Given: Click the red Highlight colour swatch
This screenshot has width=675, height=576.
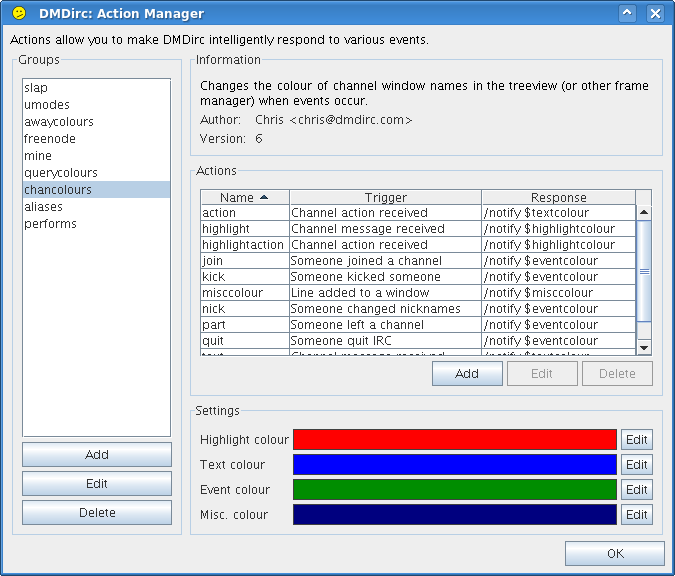Looking at the screenshot, I should [455, 440].
